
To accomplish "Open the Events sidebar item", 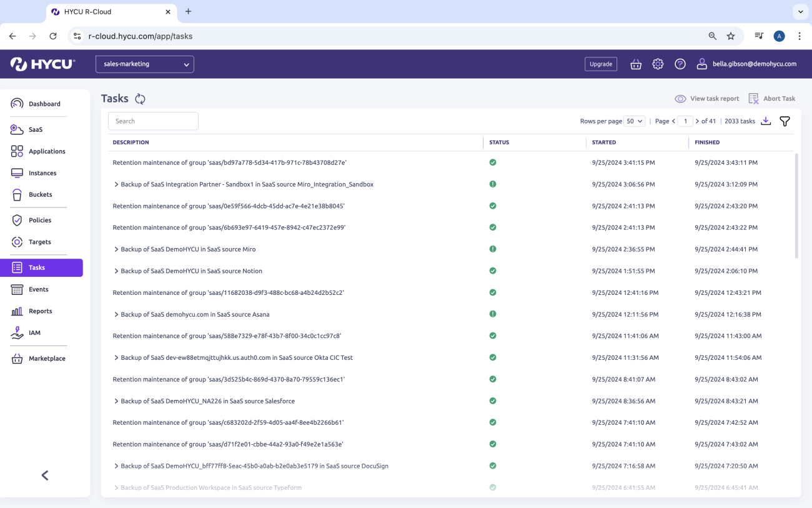I will (38, 289).
